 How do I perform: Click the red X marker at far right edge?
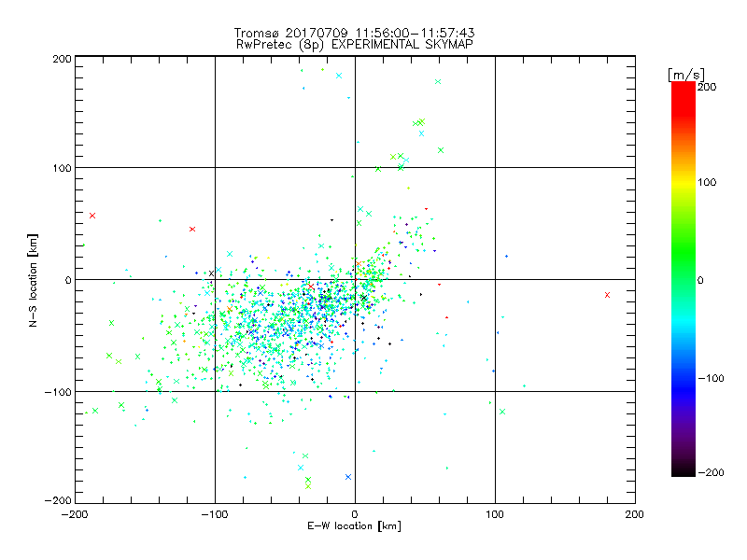[x=608, y=295]
